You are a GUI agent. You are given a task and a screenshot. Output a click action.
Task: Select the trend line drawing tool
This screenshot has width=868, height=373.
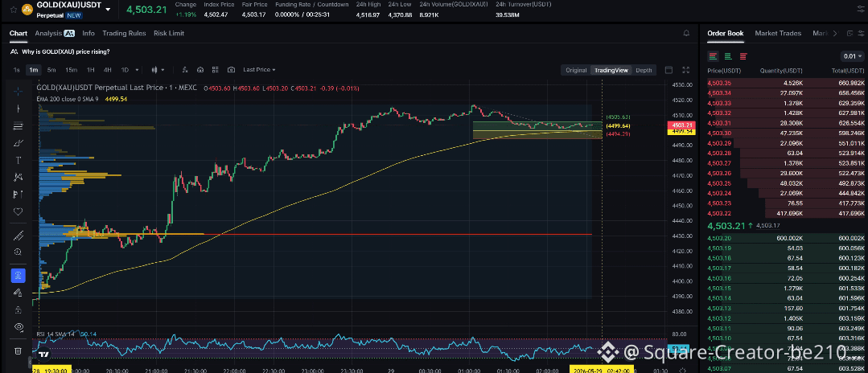(19, 109)
